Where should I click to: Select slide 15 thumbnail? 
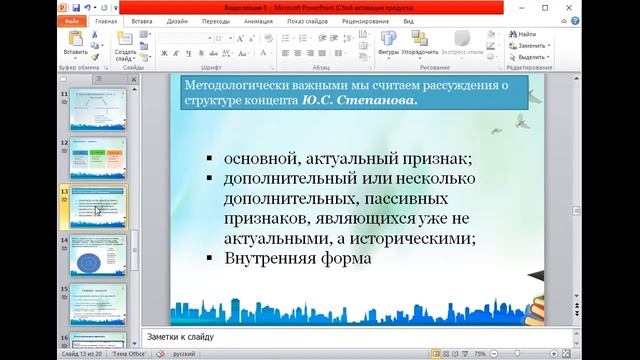[98, 304]
